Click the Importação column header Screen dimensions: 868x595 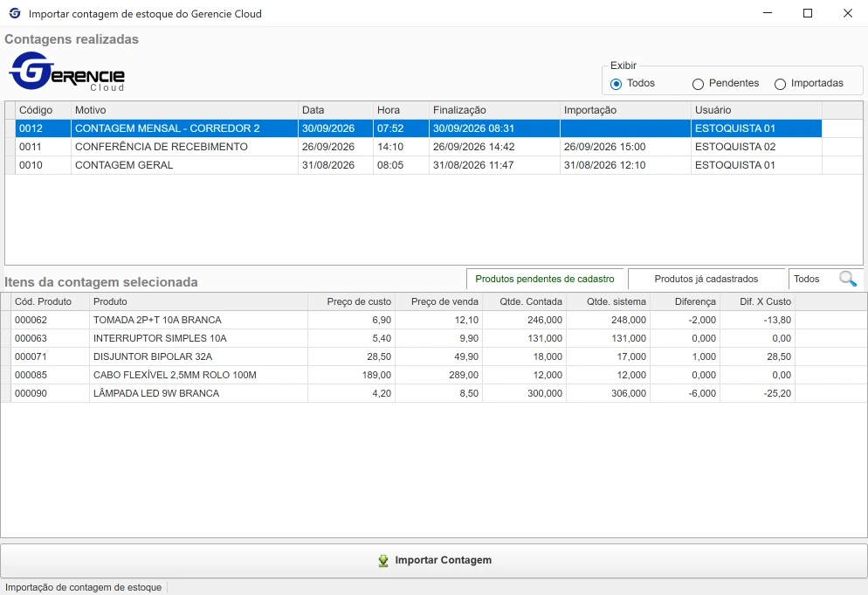click(x=625, y=110)
